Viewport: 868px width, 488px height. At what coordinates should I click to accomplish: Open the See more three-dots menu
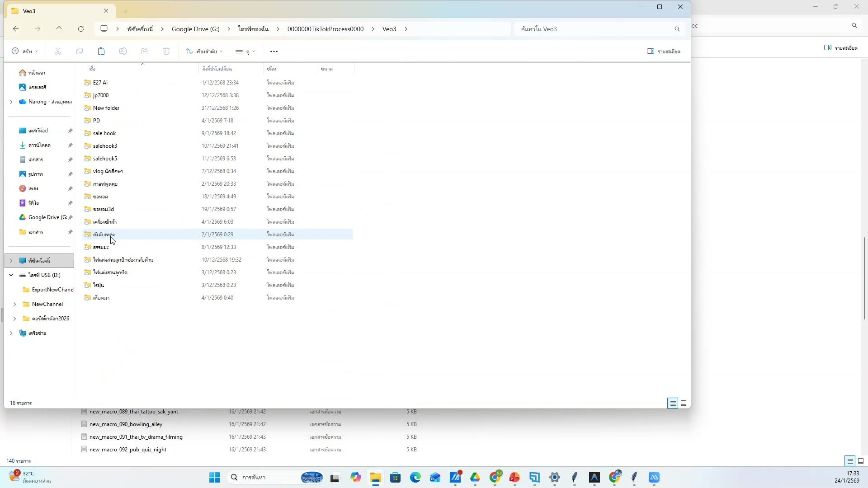tap(274, 52)
